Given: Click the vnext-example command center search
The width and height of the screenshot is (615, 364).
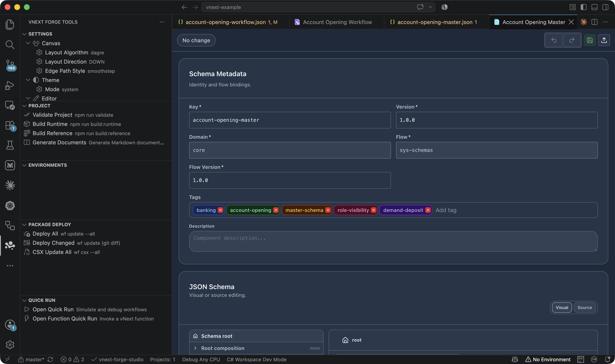Looking at the screenshot, I should [308, 7].
